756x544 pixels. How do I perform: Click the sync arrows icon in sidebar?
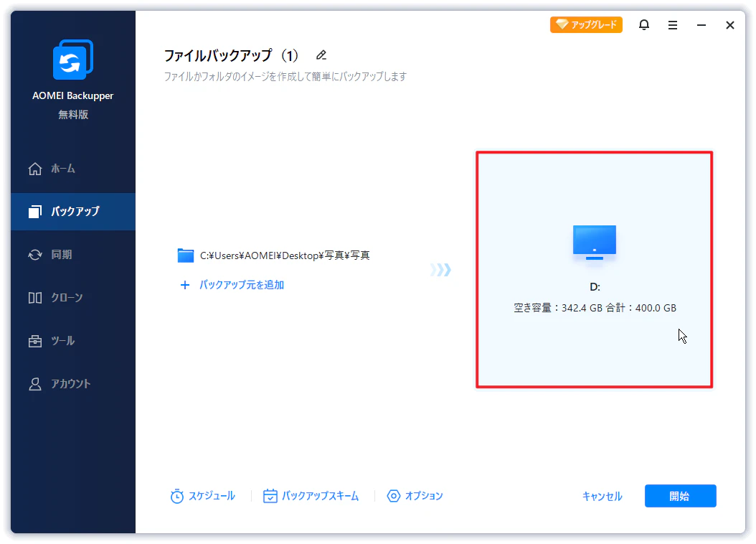point(35,255)
